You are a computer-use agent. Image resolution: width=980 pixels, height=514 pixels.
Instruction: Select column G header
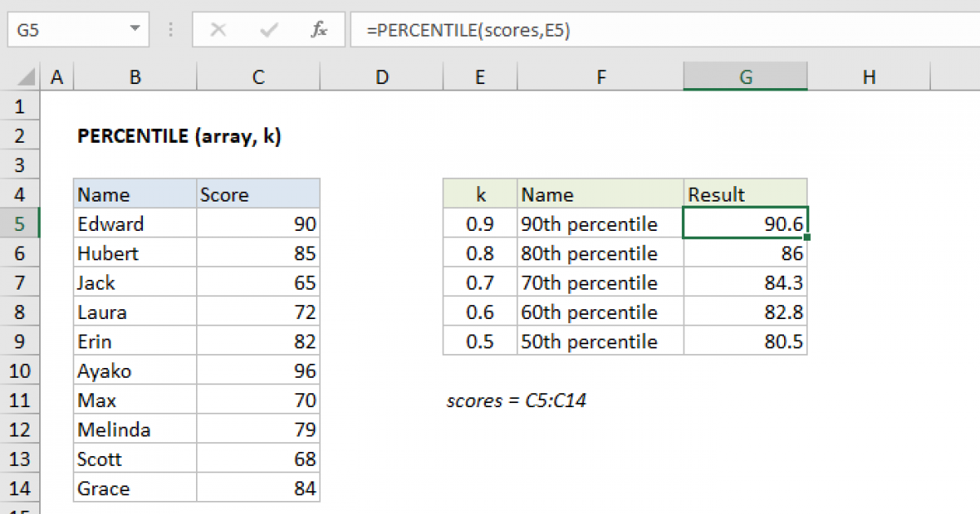[745, 78]
